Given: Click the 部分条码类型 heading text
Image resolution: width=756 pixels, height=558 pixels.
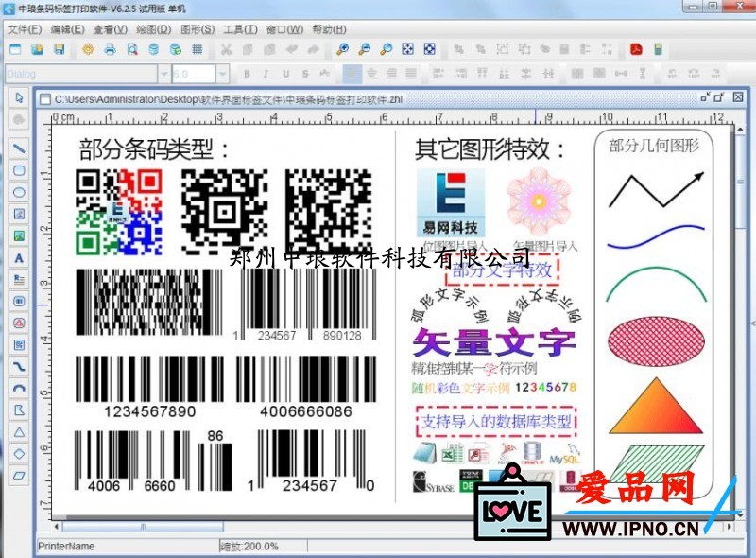Looking at the screenshot, I should [x=154, y=149].
